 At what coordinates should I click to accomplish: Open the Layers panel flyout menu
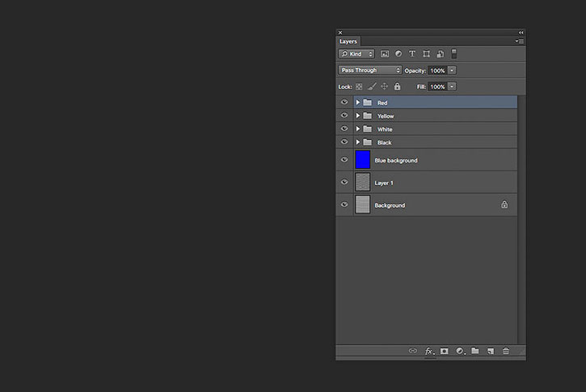[x=520, y=41]
